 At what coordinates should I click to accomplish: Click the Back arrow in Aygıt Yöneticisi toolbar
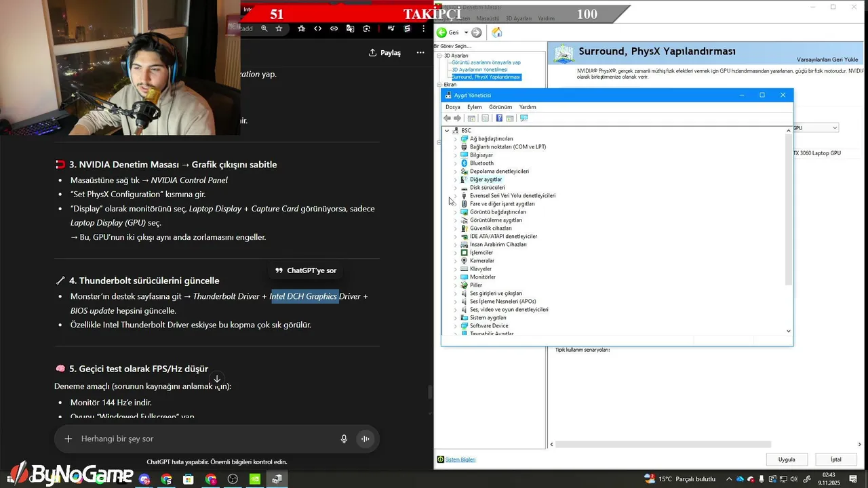pos(448,118)
